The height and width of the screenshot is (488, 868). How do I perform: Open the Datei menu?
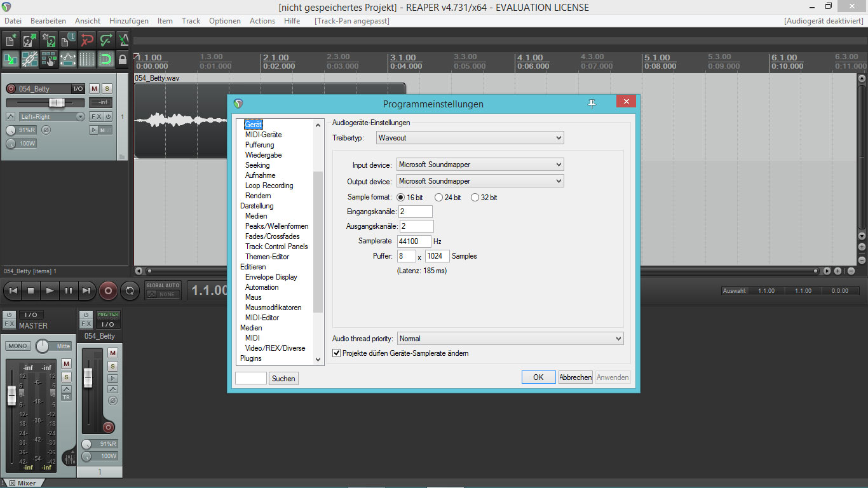(x=13, y=21)
